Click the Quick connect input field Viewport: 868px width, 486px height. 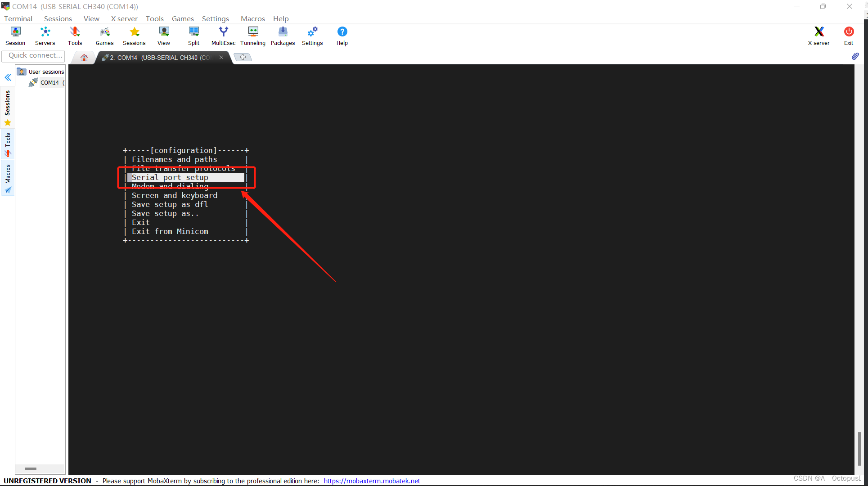[x=33, y=55]
